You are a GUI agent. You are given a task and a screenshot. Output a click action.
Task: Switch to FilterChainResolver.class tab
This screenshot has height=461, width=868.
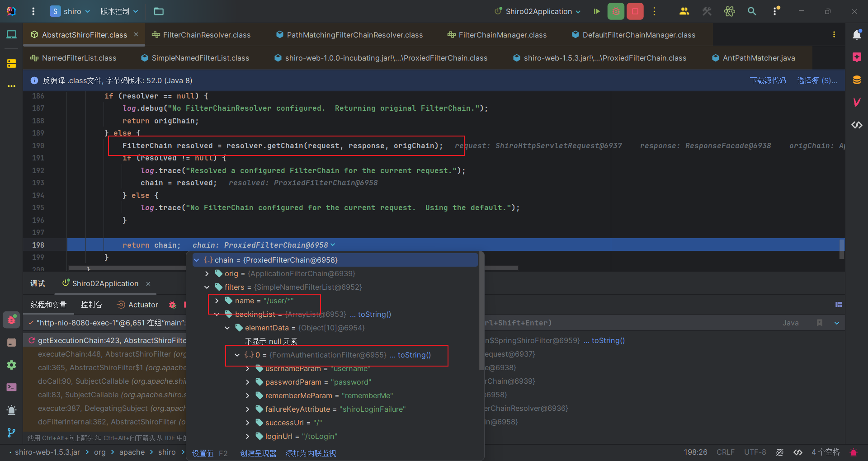point(201,35)
